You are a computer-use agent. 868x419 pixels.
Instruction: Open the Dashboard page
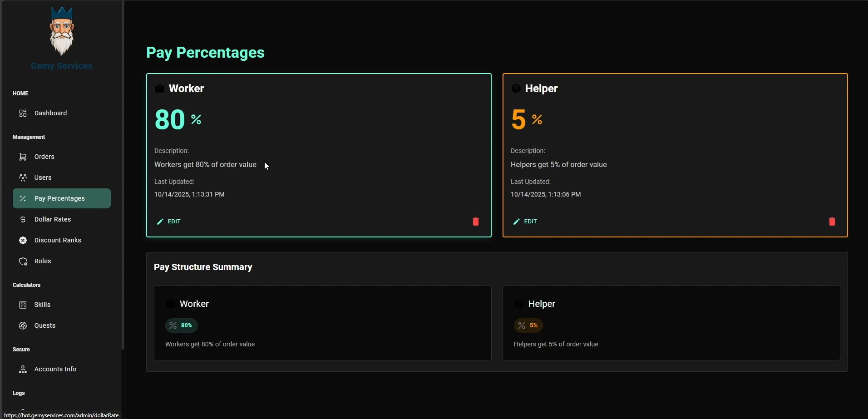(62, 113)
